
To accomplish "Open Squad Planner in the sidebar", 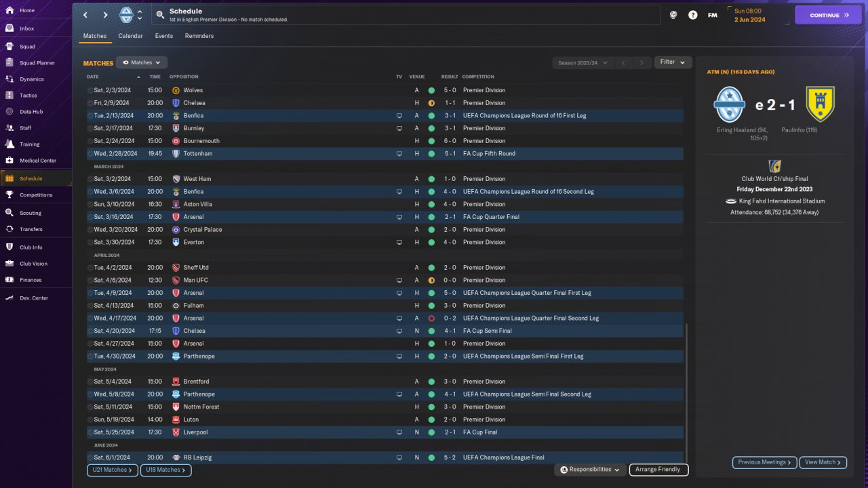I will click(x=9, y=63).
